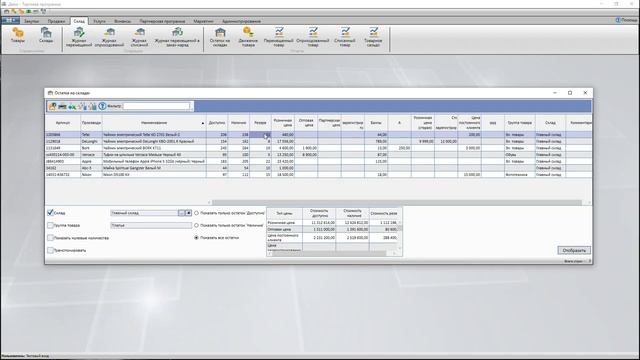This screenshot has width=640, height=360.
Task: Open Журнал списаний
Action: 139,38
